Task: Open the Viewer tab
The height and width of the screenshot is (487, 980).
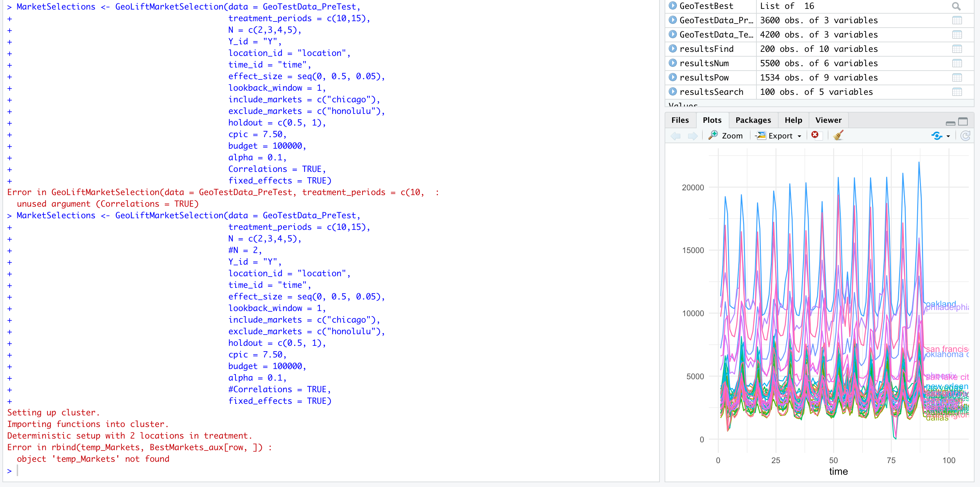Action: tap(828, 120)
